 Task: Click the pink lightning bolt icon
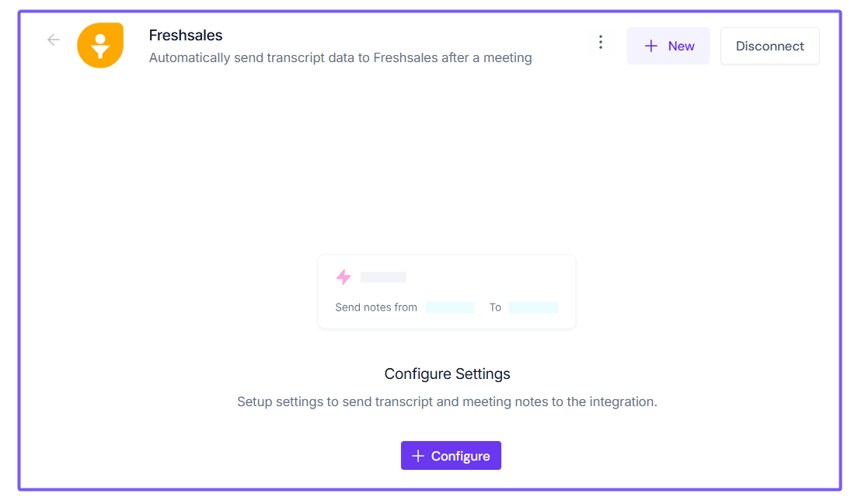344,276
